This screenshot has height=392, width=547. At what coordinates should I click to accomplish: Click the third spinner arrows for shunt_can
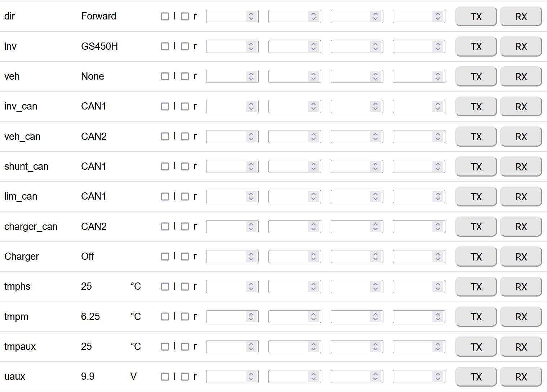[x=375, y=166]
